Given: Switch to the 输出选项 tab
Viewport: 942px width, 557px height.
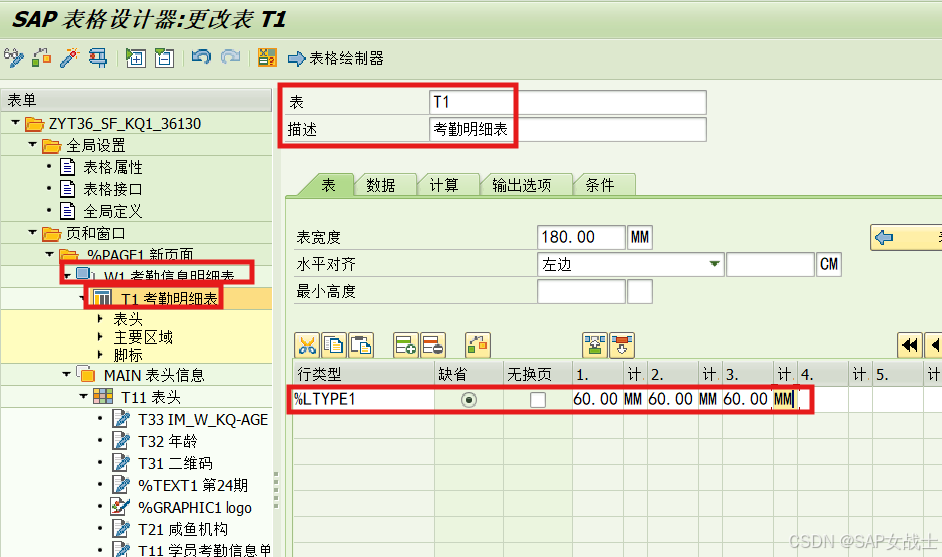Looking at the screenshot, I should click(521, 185).
